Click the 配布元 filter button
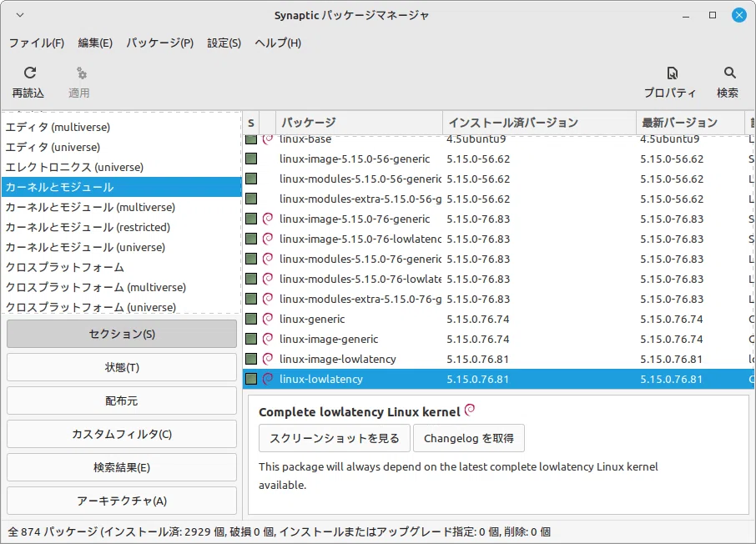 coord(122,400)
